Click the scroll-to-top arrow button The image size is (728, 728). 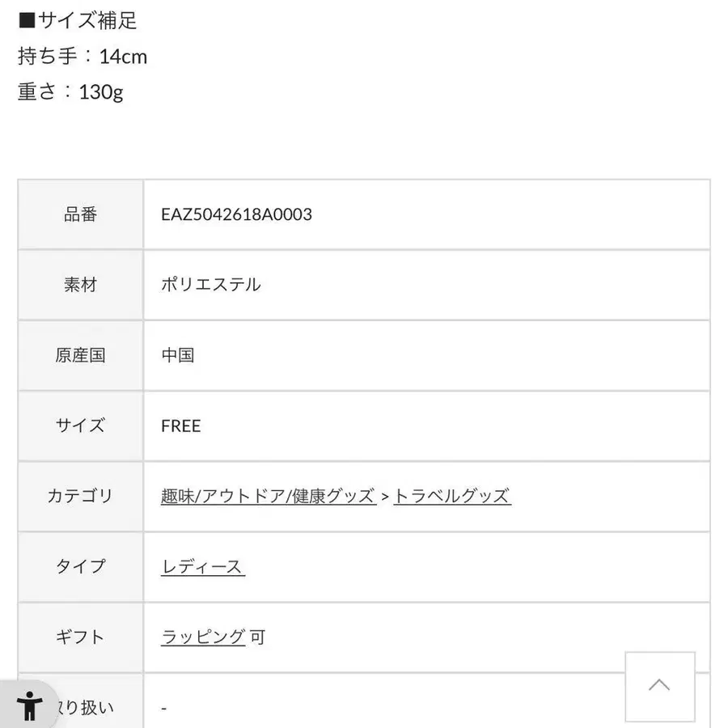[660, 685]
